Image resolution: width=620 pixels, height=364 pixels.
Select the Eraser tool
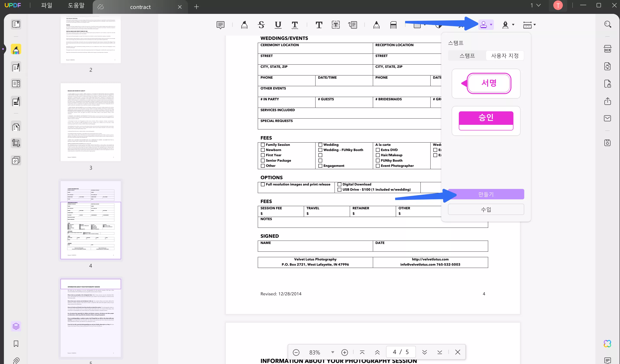tap(393, 25)
